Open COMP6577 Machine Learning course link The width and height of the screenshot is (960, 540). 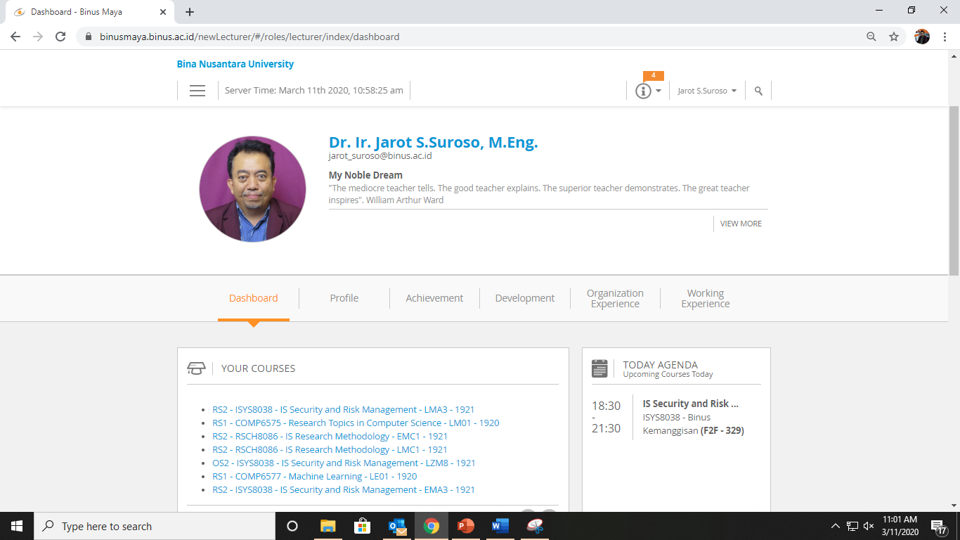(315, 476)
